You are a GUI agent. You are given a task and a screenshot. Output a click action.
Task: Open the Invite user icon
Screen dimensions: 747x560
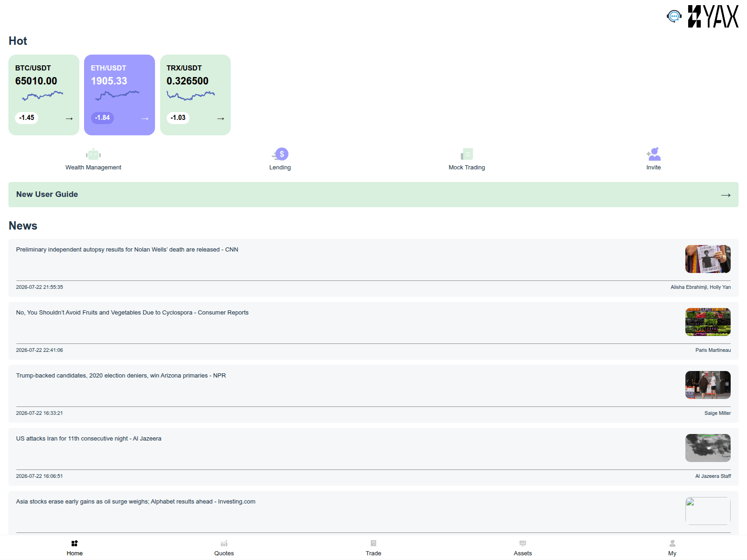[x=654, y=154]
